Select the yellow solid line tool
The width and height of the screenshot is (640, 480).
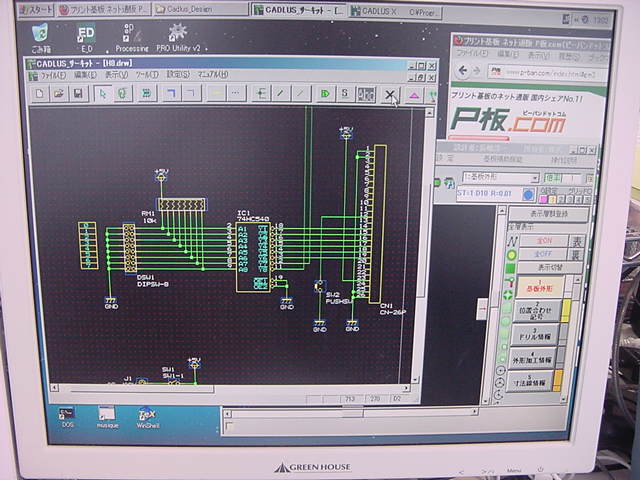(216, 93)
